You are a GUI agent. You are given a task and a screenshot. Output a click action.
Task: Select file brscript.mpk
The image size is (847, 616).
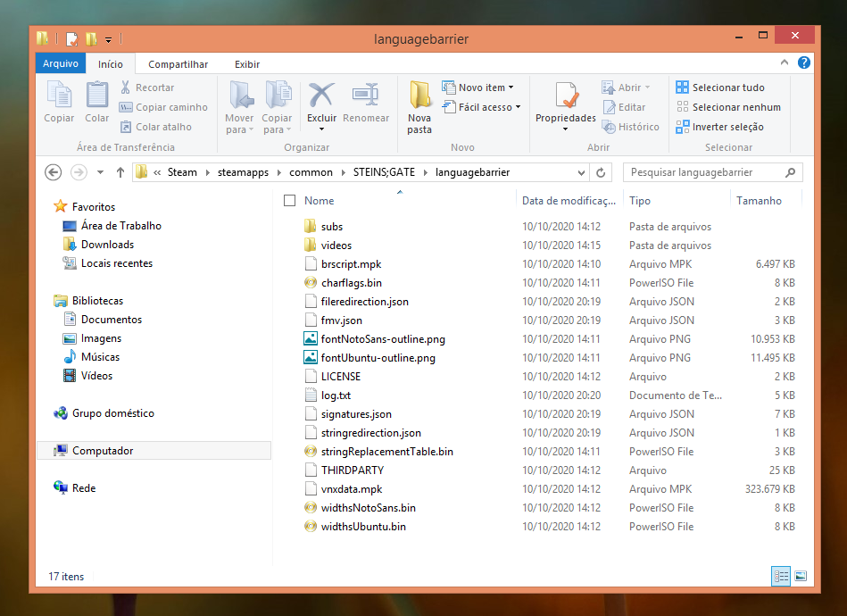(343, 264)
